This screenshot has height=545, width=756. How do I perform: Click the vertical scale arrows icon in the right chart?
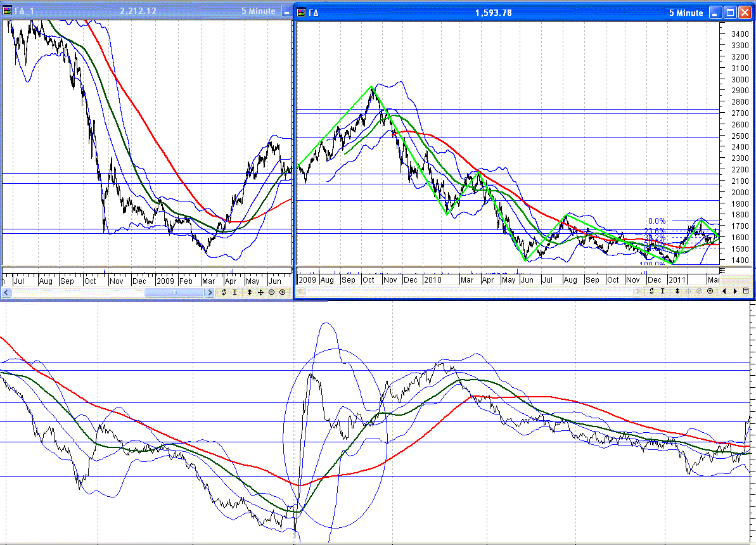click(677, 291)
